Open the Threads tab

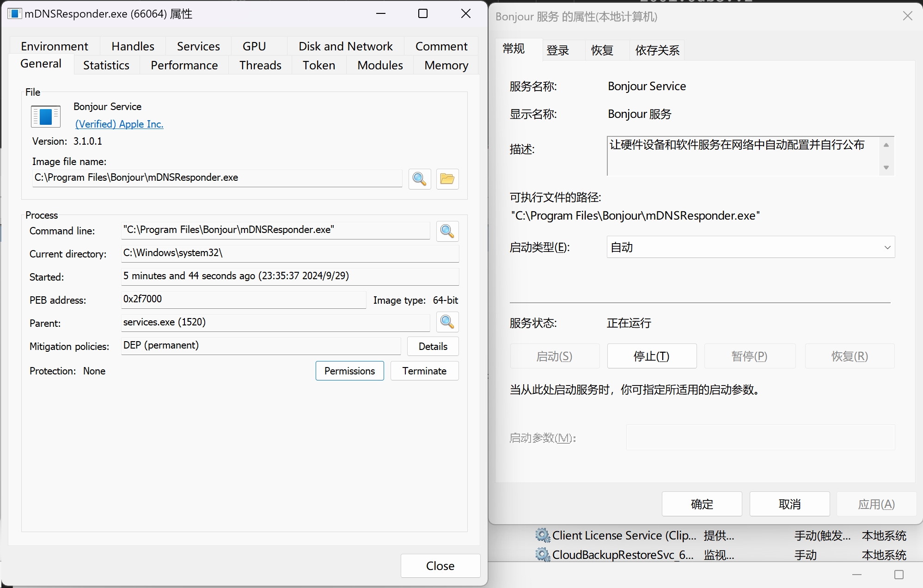[x=260, y=65]
